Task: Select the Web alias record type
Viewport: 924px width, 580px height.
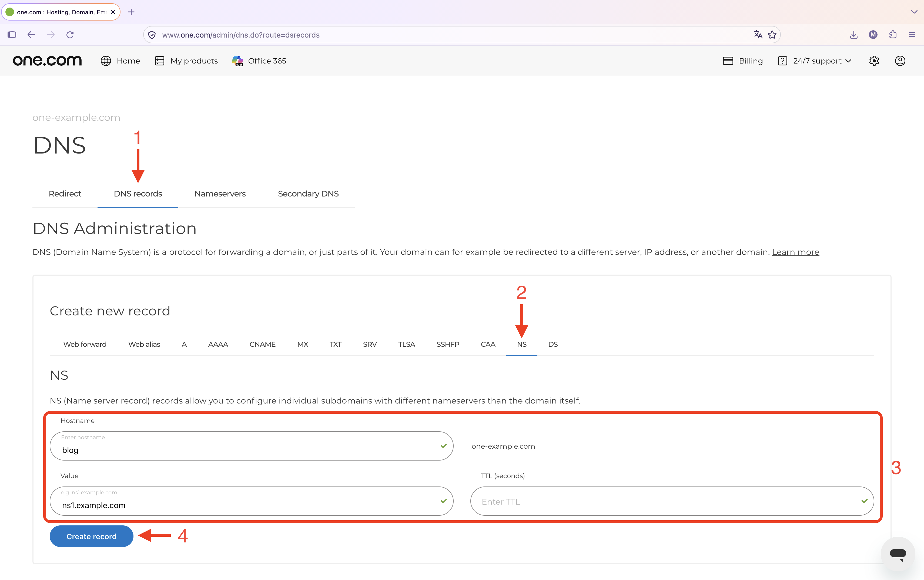Action: click(144, 344)
